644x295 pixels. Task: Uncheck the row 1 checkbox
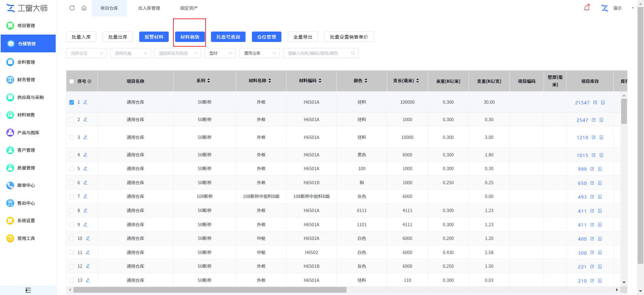71,102
